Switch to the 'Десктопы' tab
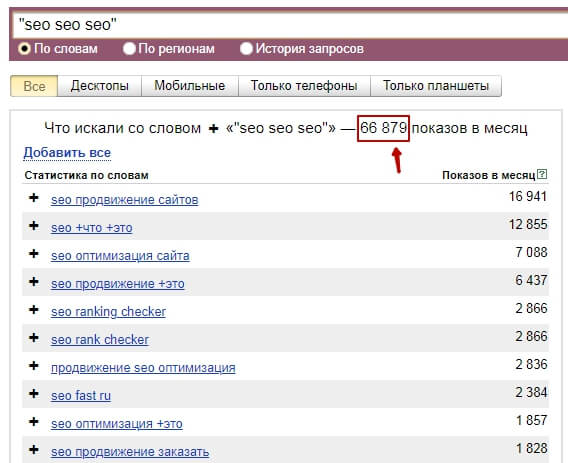The image size is (568, 463). coord(100,86)
